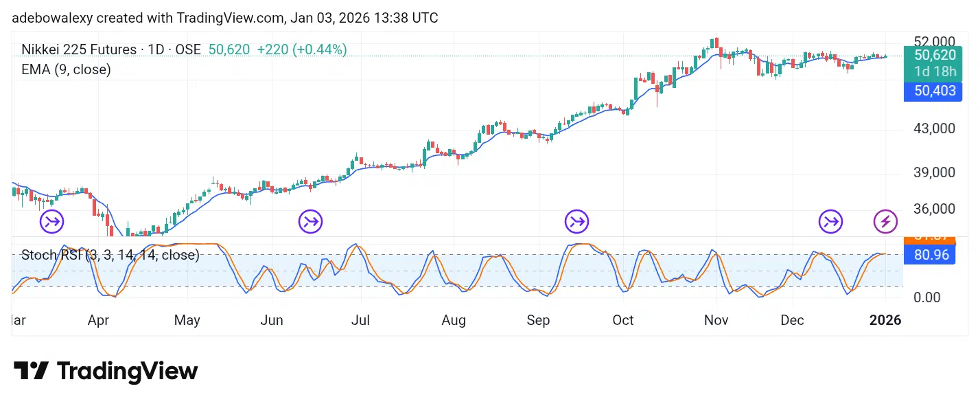Click the Jul label on the time axis
Viewport: 980px width, 406px height.
click(360, 320)
